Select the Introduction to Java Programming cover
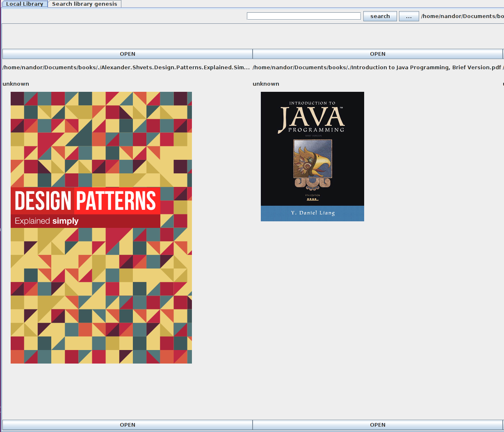Viewport: 504px width, 432px height. 312,157
